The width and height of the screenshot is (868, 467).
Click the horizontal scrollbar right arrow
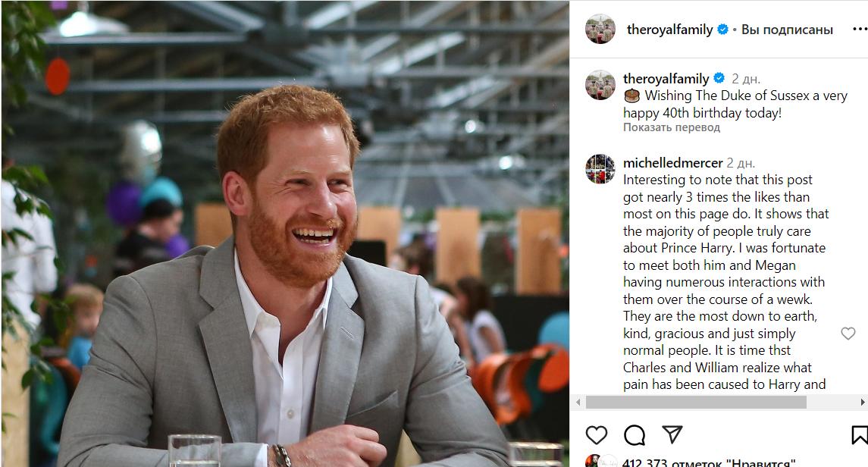[863, 402]
